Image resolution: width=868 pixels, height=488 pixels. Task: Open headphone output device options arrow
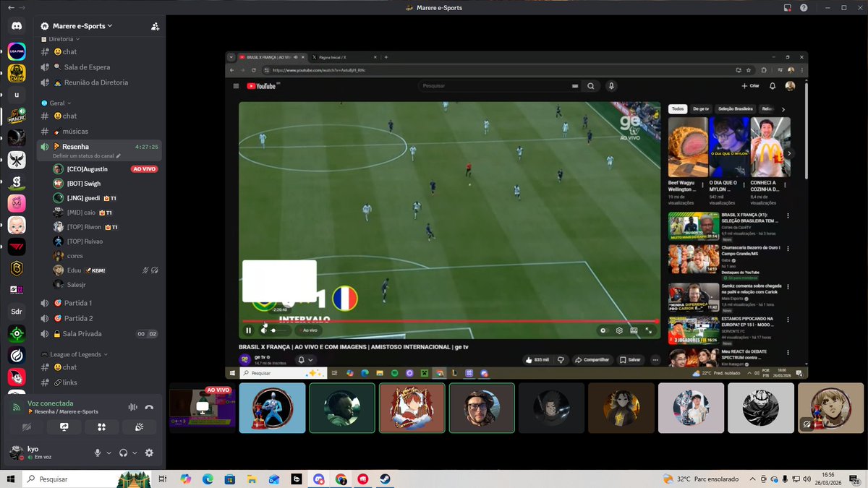pos(135,453)
